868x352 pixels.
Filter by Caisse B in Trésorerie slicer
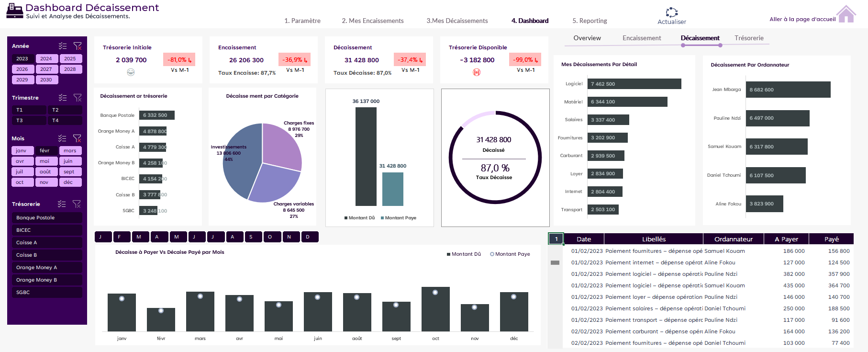tap(47, 255)
